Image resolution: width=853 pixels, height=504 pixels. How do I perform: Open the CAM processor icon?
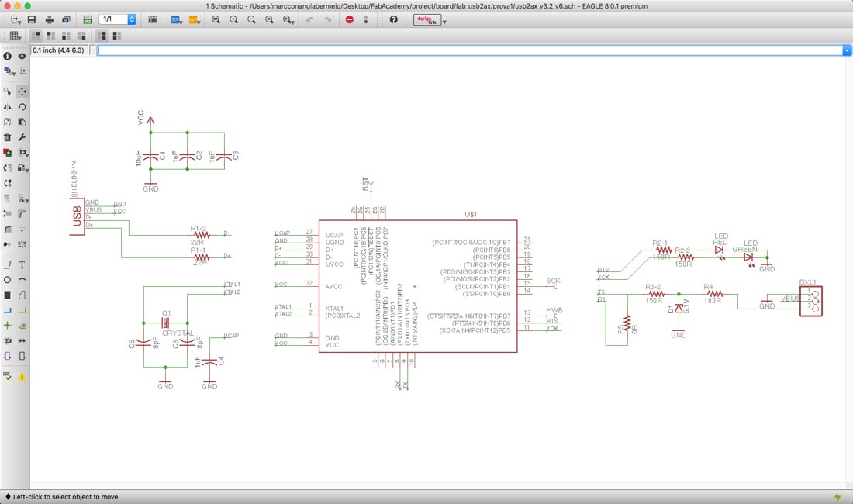point(67,19)
